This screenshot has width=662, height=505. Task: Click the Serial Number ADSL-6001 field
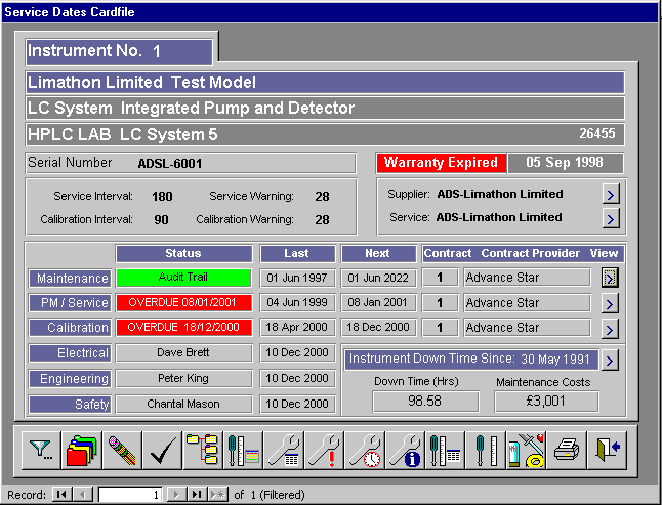tap(191, 163)
